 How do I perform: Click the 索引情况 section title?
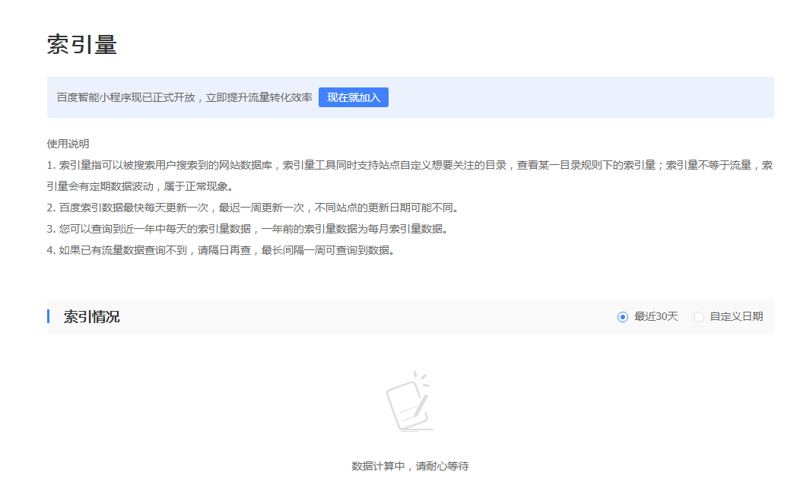pyautogui.click(x=92, y=317)
